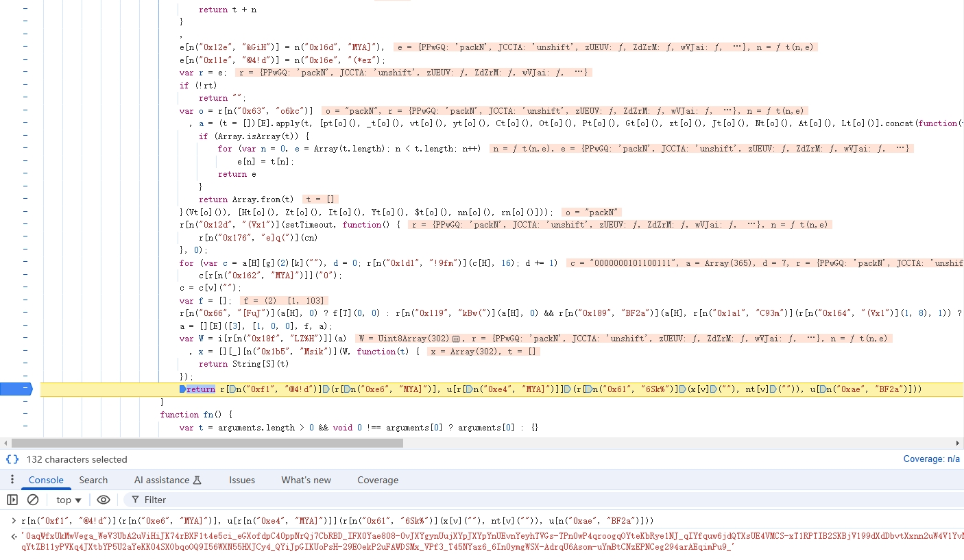Click the evaluated console expression r[n("0xf1"
Image resolution: width=964 pixels, height=560 pixels.
[337, 521]
